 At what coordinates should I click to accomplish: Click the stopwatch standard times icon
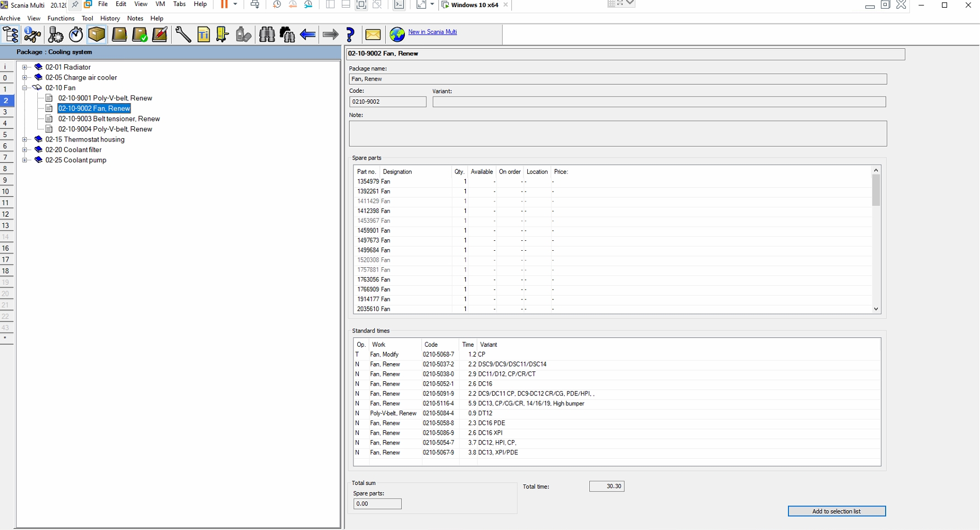point(76,35)
